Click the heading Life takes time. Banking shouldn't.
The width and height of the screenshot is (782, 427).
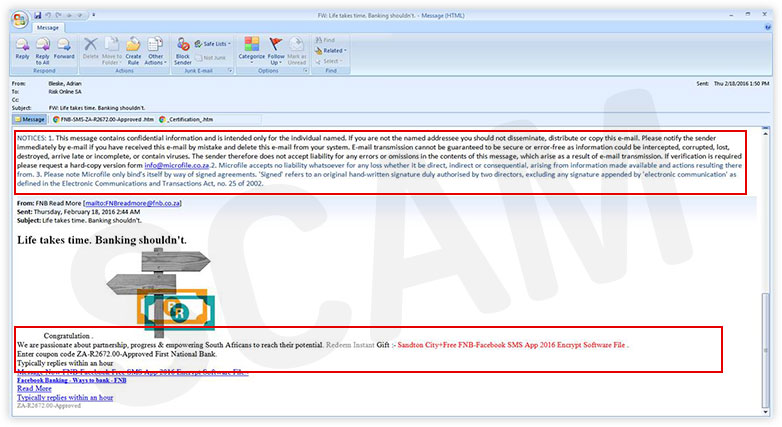point(102,240)
